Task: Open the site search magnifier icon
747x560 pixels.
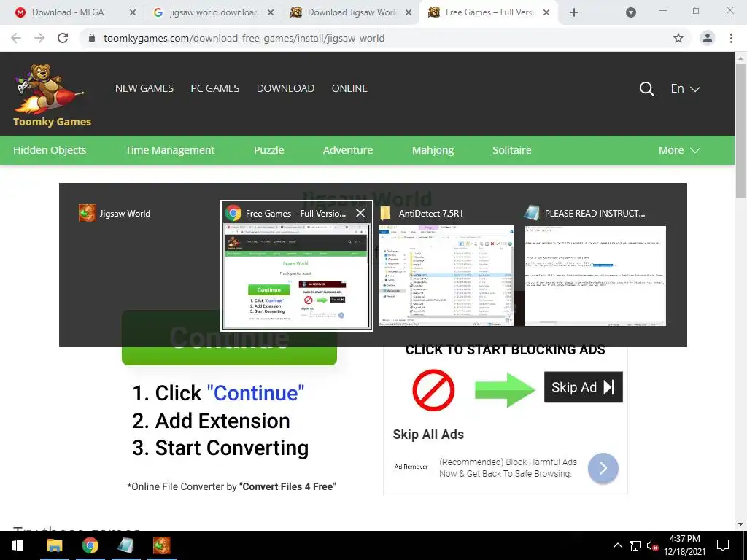Action: click(x=646, y=88)
